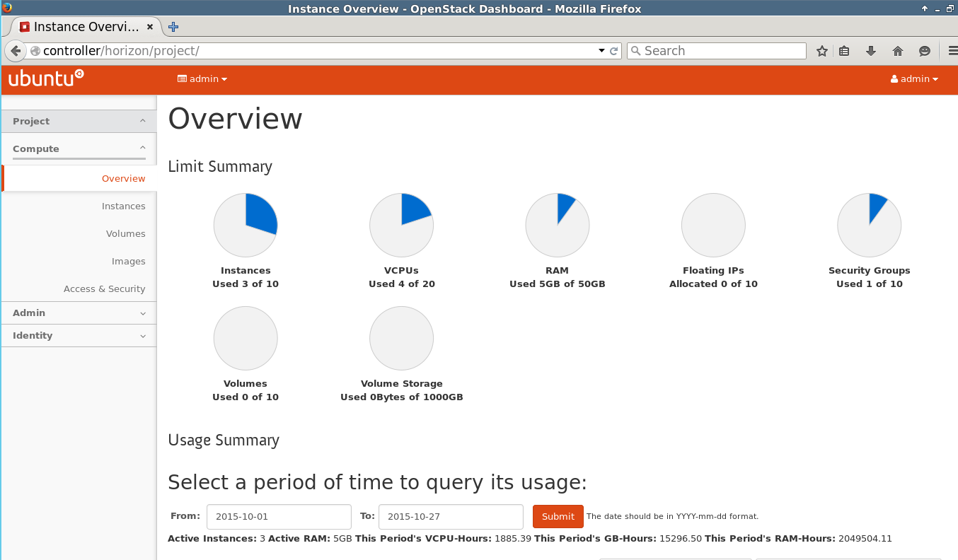958x560 pixels.
Task: Click the RAM-Hours value 2049504.11
Action: [x=865, y=538]
